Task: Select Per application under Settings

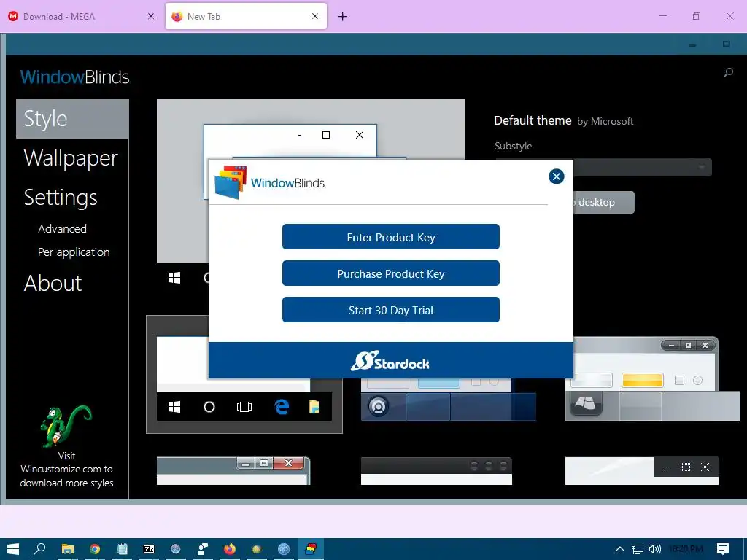Action: coord(74,252)
